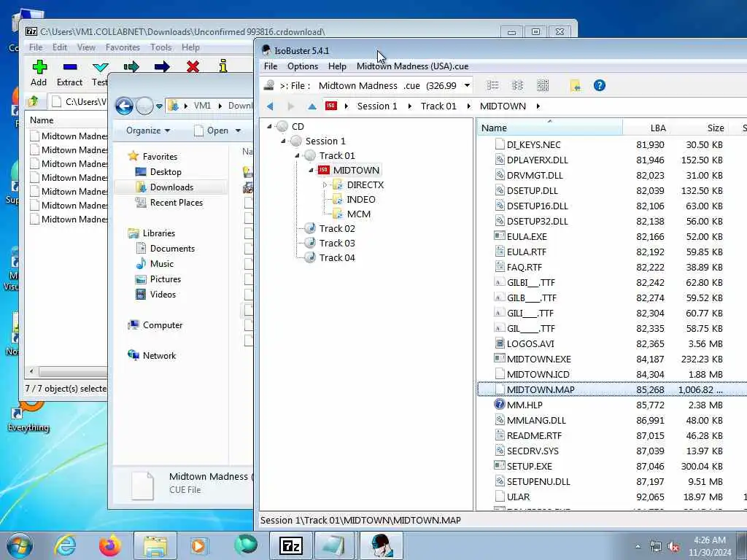Collapse the Track 01 tree node
This screenshot has width=747, height=560.
298,156
